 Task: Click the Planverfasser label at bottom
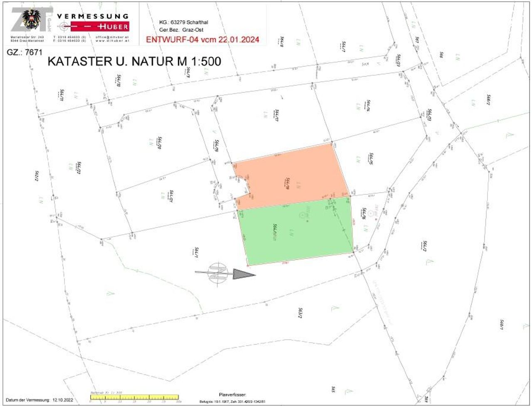(x=233, y=394)
